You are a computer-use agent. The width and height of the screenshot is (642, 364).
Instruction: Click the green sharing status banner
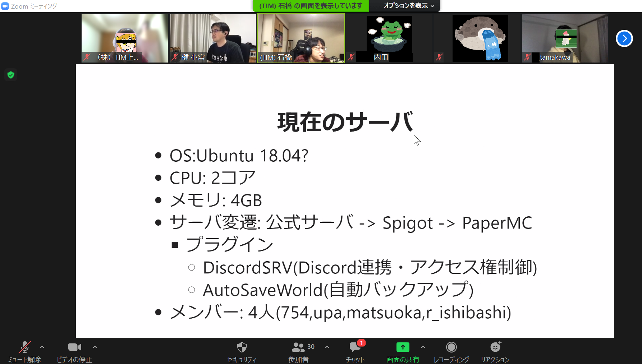(311, 6)
